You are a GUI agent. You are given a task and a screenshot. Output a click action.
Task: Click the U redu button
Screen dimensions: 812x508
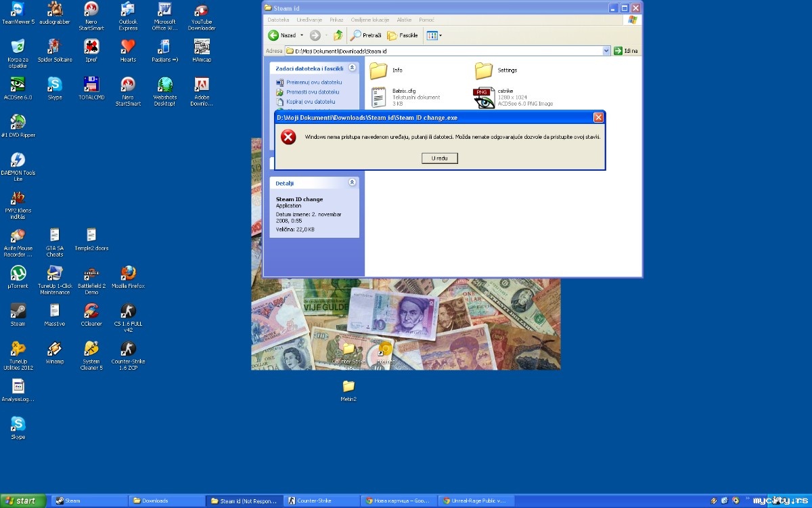(439, 158)
